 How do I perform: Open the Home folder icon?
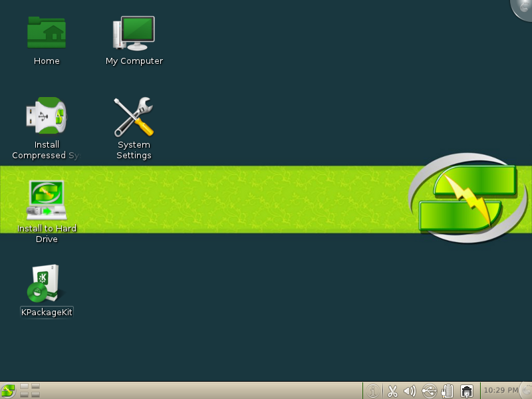47,33
